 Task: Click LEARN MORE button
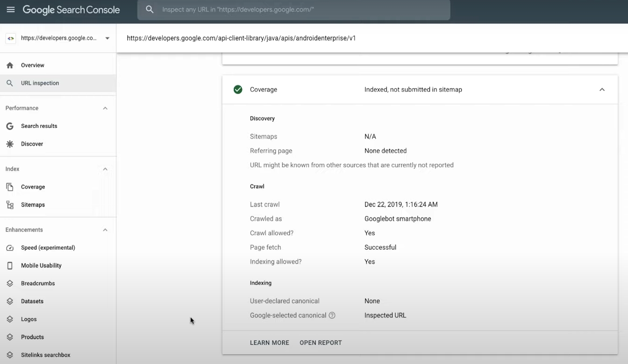tap(270, 343)
